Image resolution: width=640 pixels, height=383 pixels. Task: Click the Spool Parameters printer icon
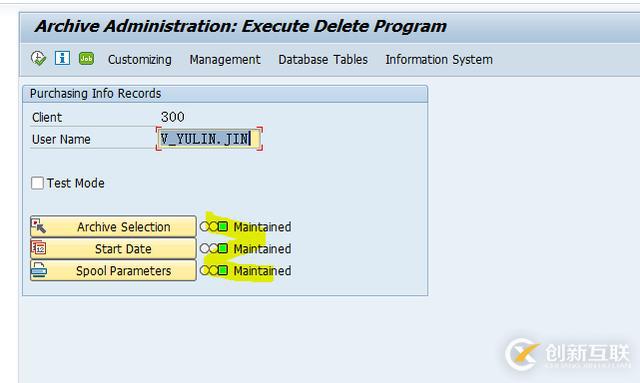39,270
